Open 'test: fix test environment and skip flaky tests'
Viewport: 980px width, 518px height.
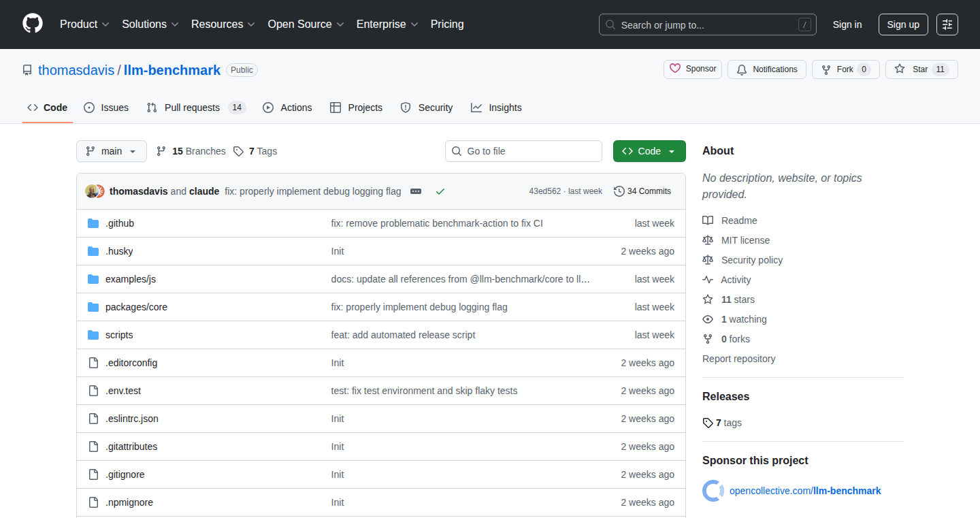click(x=424, y=391)
